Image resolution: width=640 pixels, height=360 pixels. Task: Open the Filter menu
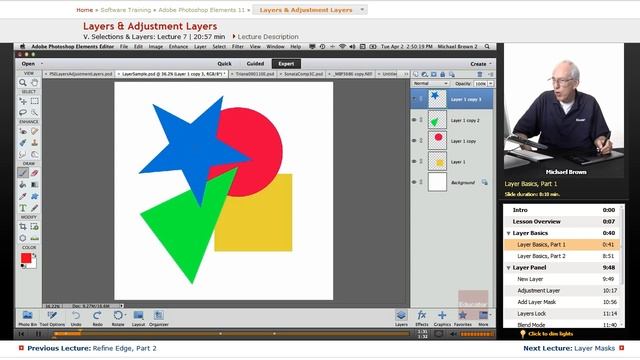point(238,47)
